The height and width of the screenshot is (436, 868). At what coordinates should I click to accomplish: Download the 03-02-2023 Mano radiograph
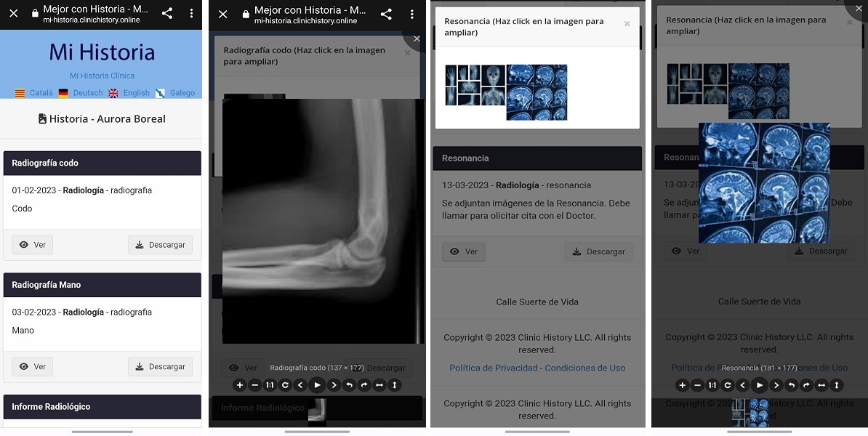click(x=160, y=366)
